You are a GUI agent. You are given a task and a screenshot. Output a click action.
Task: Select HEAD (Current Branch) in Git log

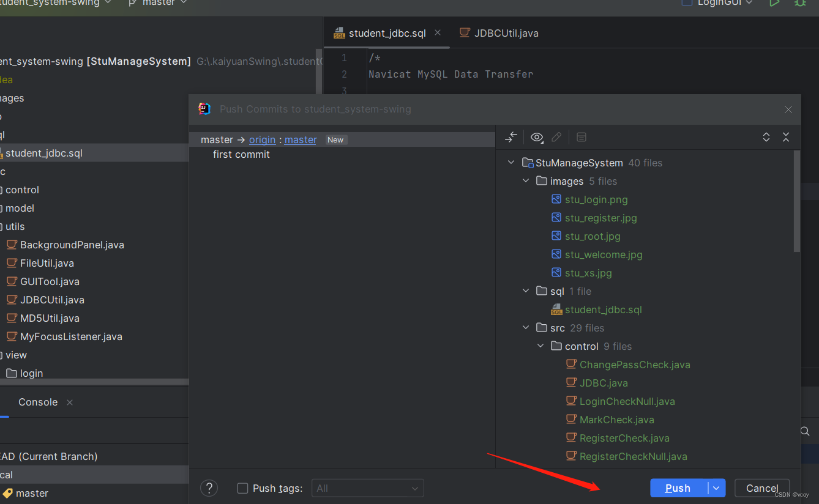tap(48, 456)
